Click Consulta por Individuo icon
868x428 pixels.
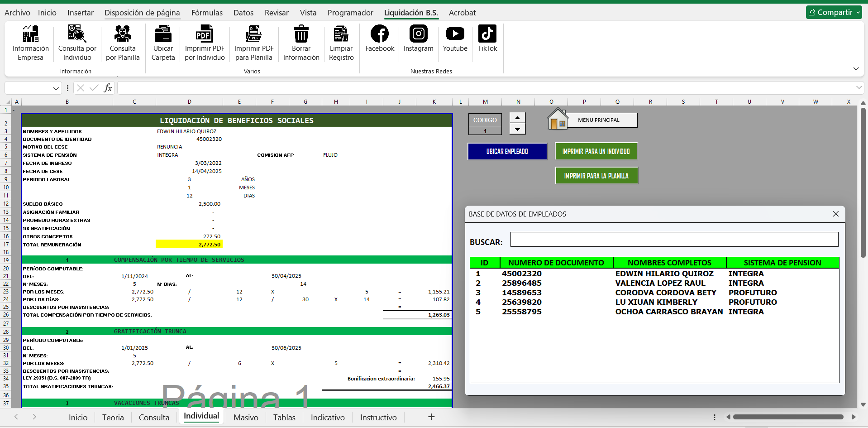(77, 34)
